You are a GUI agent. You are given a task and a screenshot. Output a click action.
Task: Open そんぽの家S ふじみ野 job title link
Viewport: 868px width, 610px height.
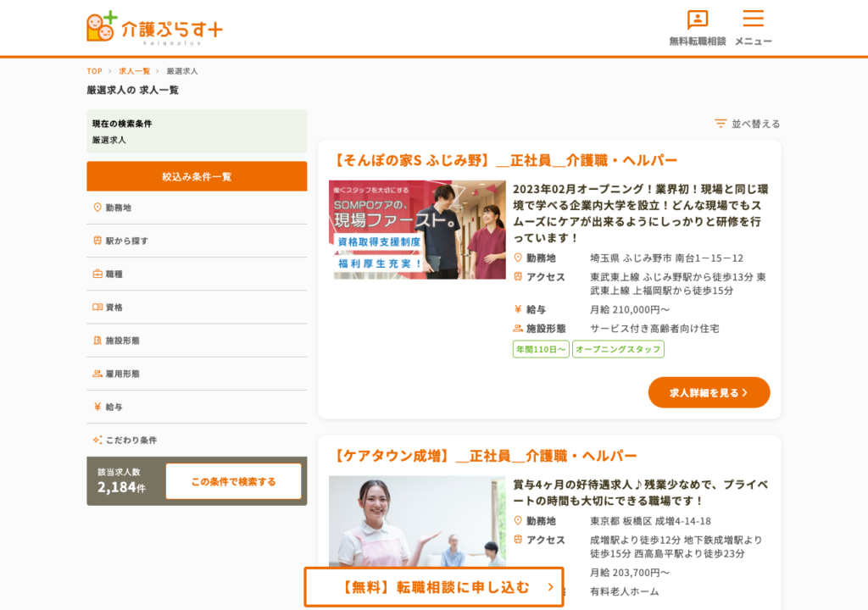click(x=505, y=160)
